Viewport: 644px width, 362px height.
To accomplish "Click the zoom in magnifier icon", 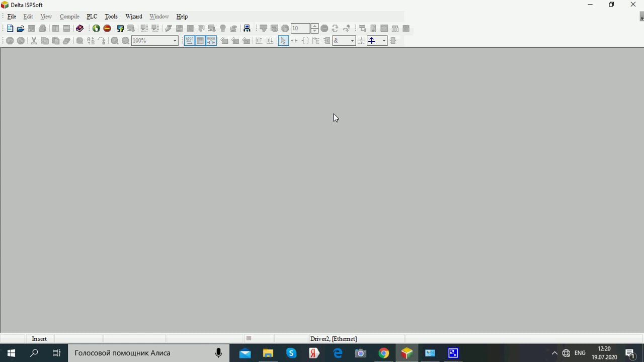I will (115, 41).
